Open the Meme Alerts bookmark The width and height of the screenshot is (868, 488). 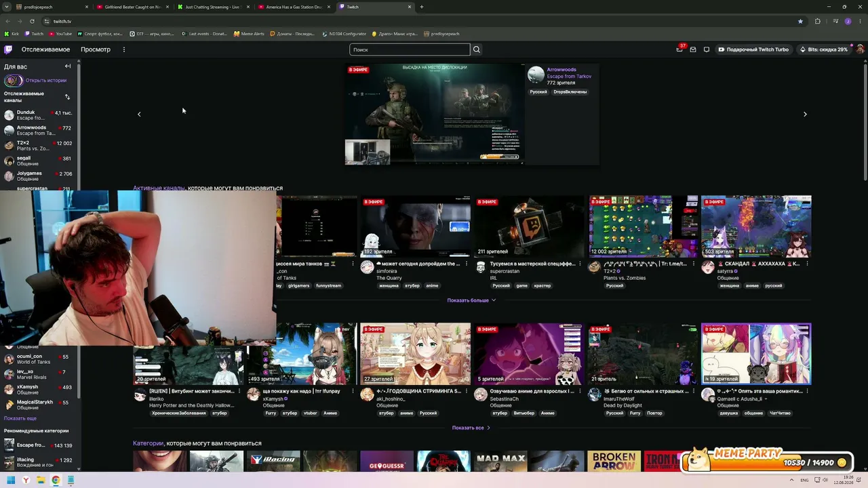click(249, 33)
